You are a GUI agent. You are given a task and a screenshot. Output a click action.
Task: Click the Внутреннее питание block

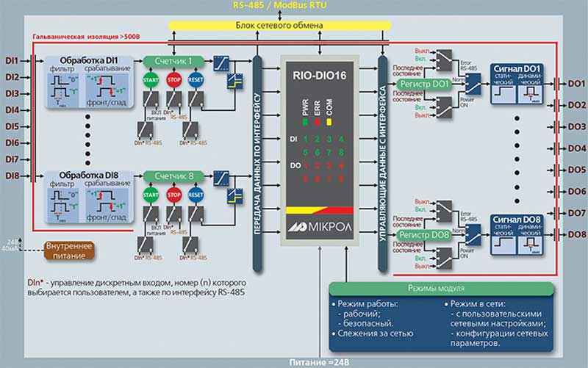coord(69,250)
